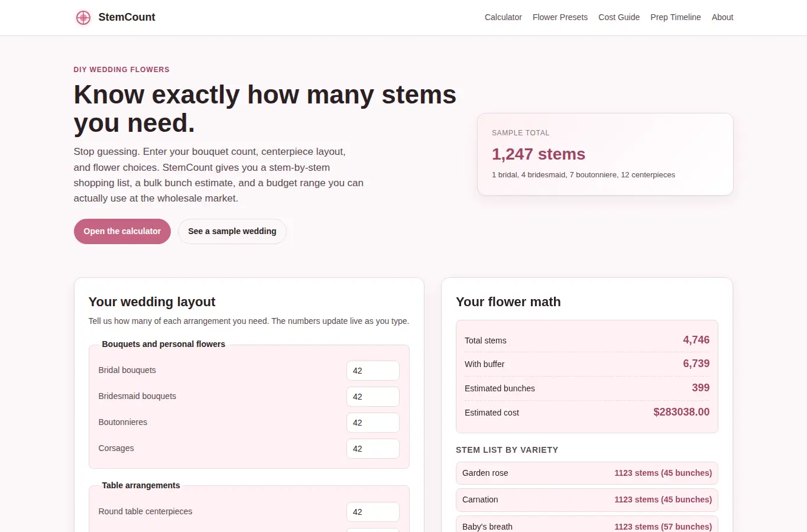The width and height of the screenshot is (807, 532).
Task: Click the Boutonnieres label
Action: pyautogui.click(x=123, y=422)
